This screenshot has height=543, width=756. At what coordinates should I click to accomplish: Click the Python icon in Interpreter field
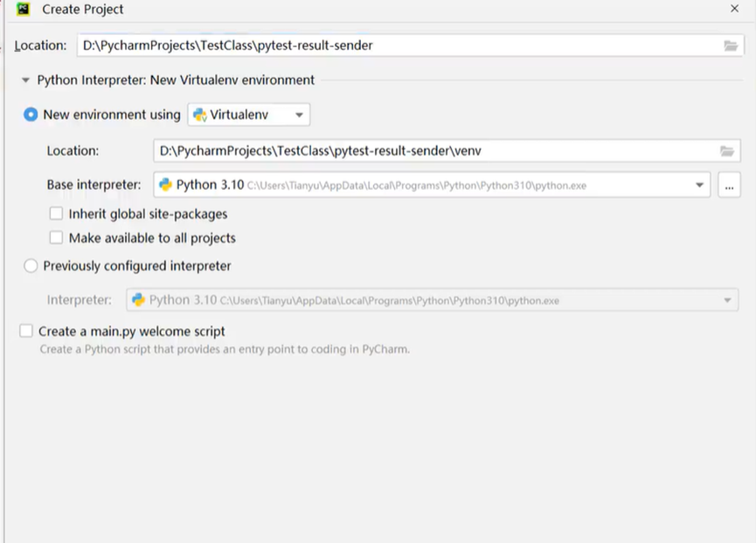138,300
